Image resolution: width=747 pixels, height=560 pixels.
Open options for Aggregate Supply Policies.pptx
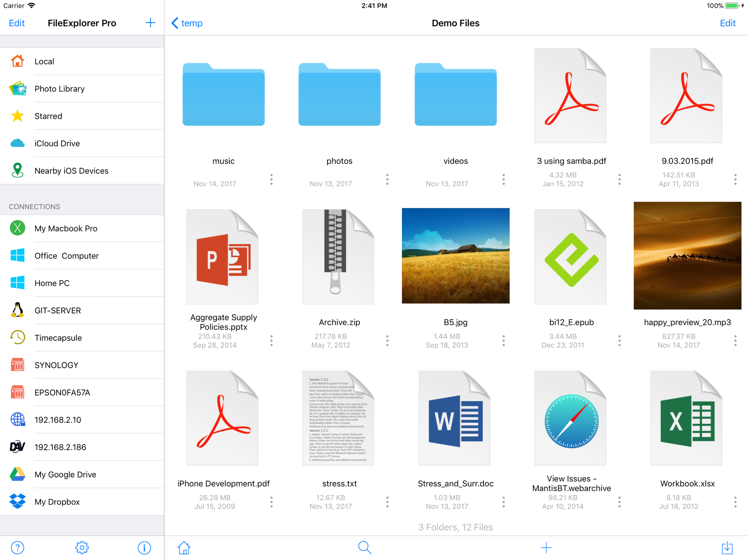[x=271, y=341]
